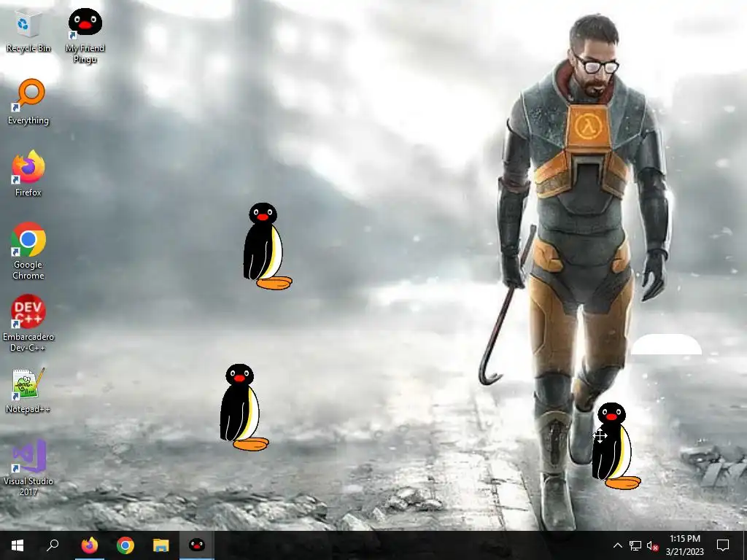Select the Firefox desktop shortcut

[x=28, y=174]
